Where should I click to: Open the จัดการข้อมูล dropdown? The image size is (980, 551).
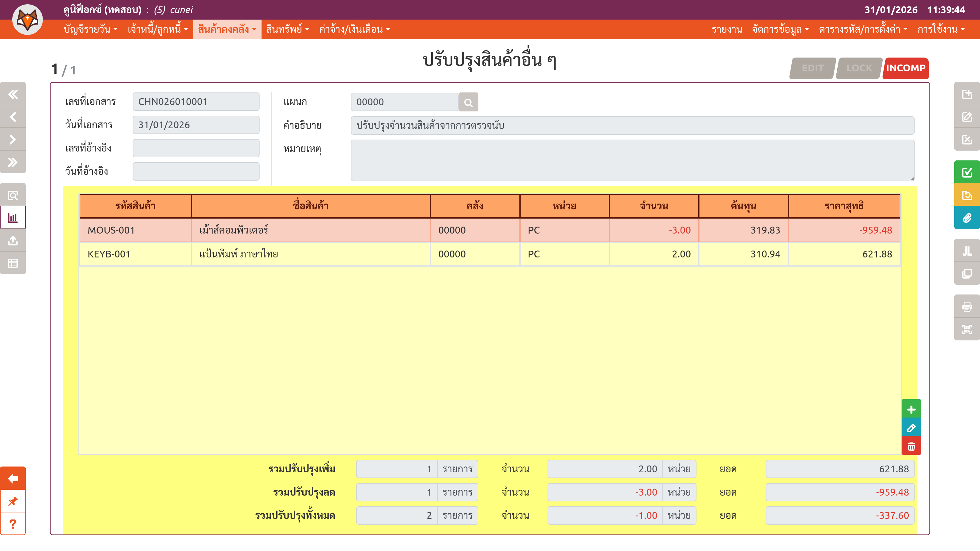780,29
